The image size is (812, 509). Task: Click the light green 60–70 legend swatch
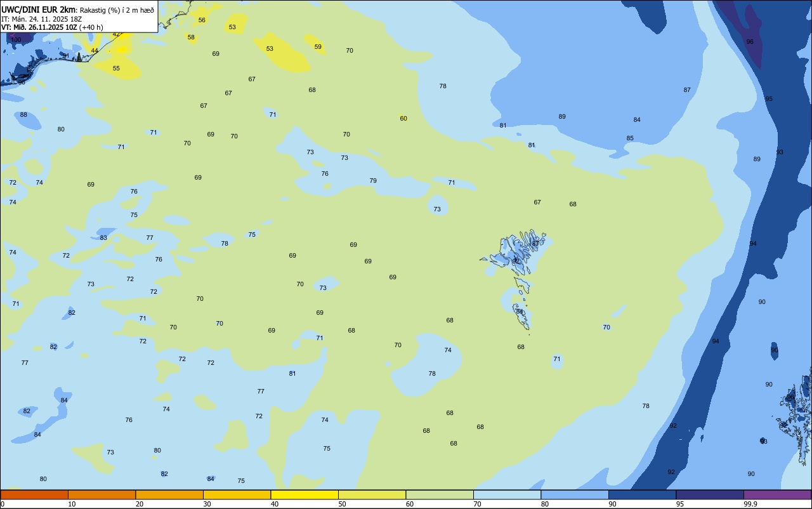coord(440,494)
